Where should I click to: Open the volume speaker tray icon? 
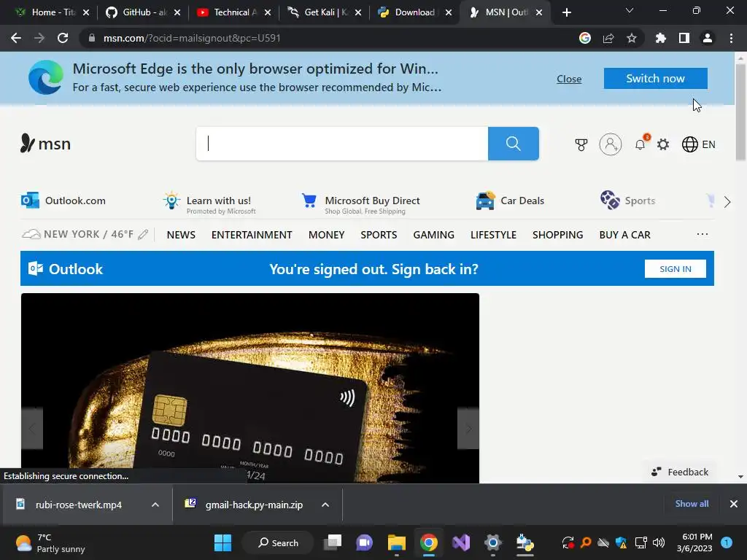[x=659, y=542]
